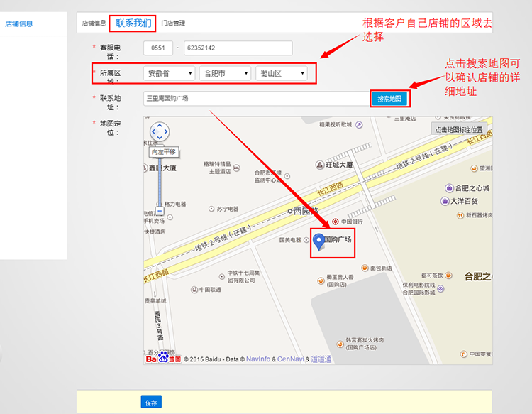Click the 联系地址 address input field
Image resolution: width=532 pixels, height=414 pixels.
[x=255, y=99]
